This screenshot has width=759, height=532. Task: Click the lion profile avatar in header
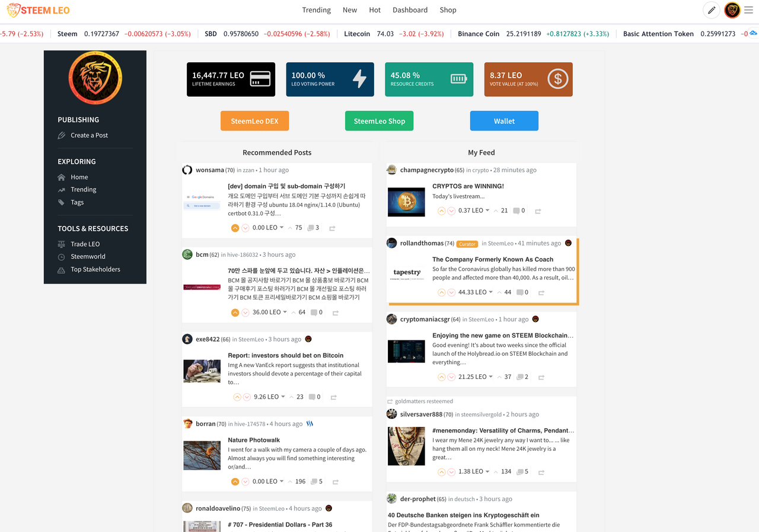click(x=732, y=10)
